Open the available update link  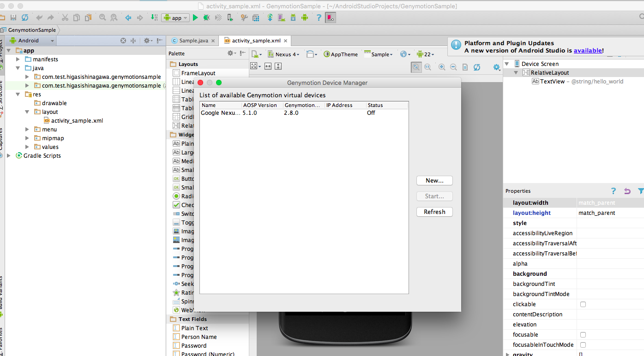pos(588,51)
